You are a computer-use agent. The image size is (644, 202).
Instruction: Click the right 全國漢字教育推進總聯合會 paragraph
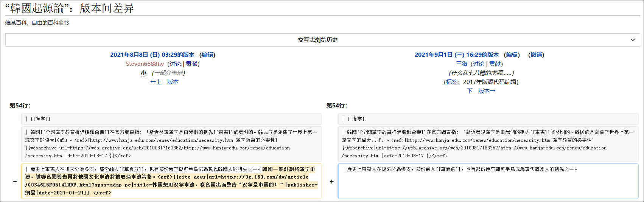[488, 144]
